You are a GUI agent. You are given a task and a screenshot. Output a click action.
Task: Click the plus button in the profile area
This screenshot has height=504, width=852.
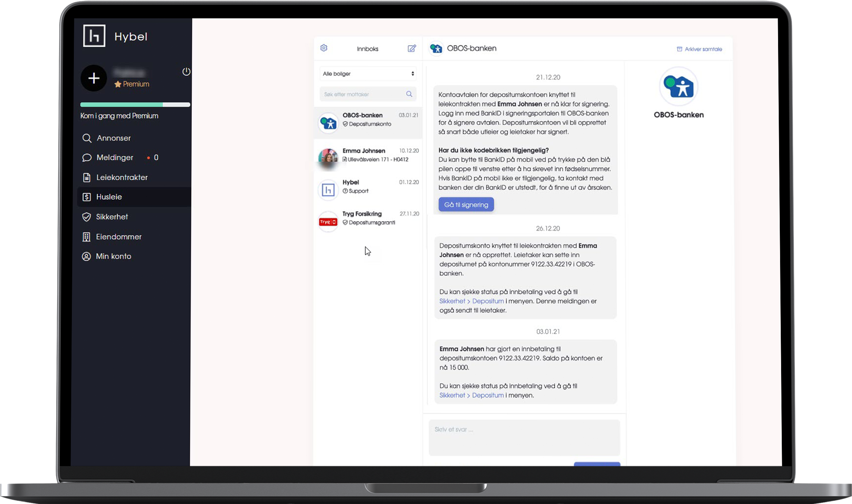pyautogui.click(x=94, y=78)
